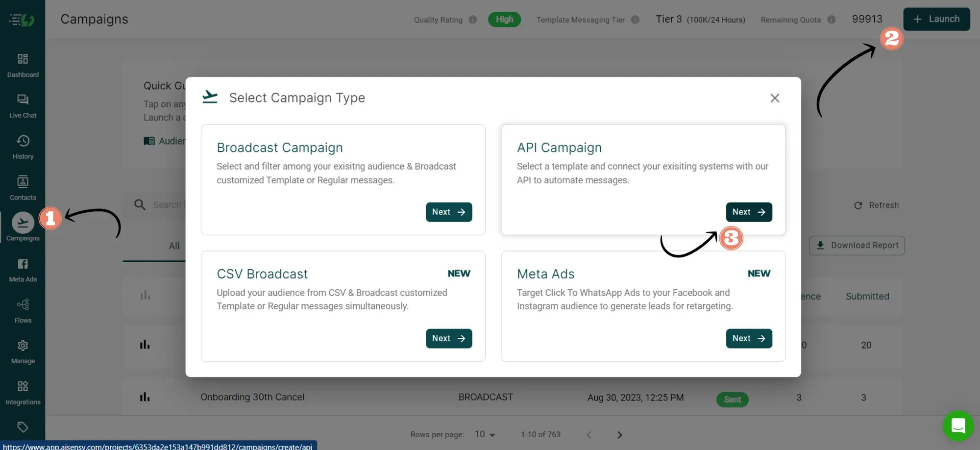Open Live Chat from sidebar
The height and width of the screenshot is (450, 980).
click(23, 106)
